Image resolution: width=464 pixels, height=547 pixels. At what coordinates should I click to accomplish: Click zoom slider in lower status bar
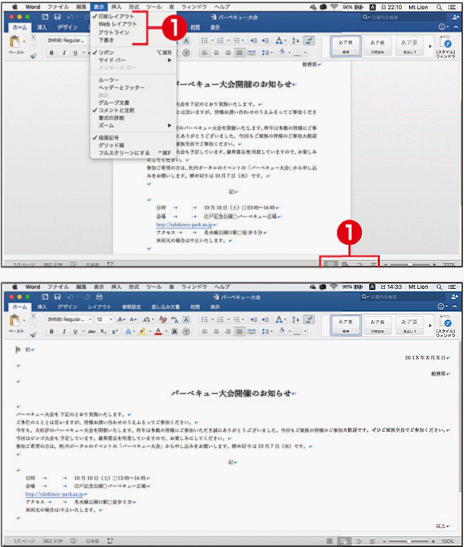click(x=409, y=541)
